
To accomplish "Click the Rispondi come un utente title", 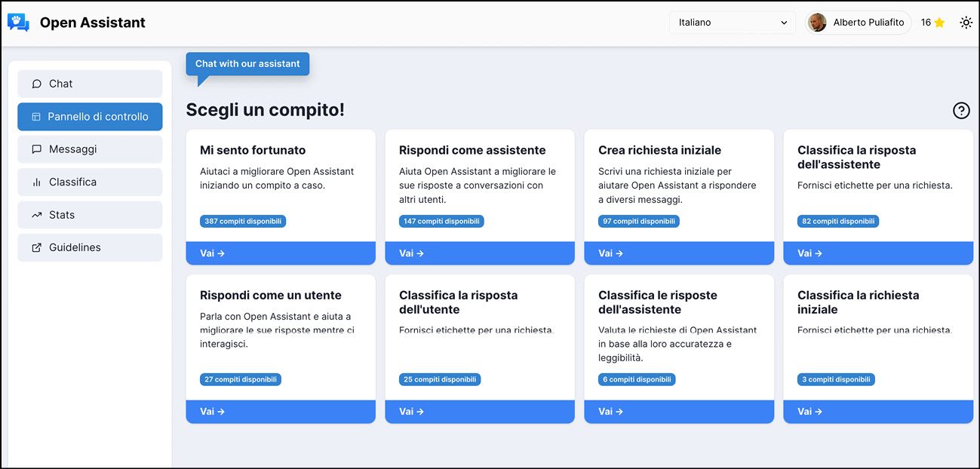I will 271,296.
